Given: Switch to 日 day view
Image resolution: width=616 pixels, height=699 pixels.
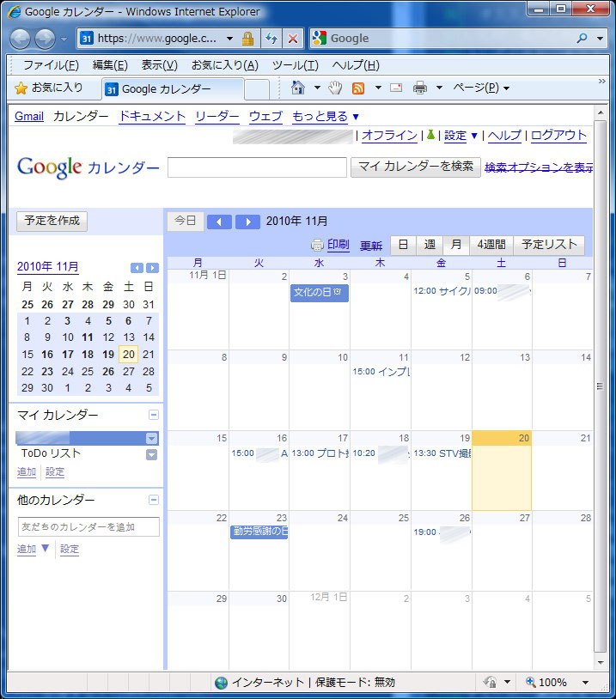Looking at the screenshot, I should coord(403,245).
